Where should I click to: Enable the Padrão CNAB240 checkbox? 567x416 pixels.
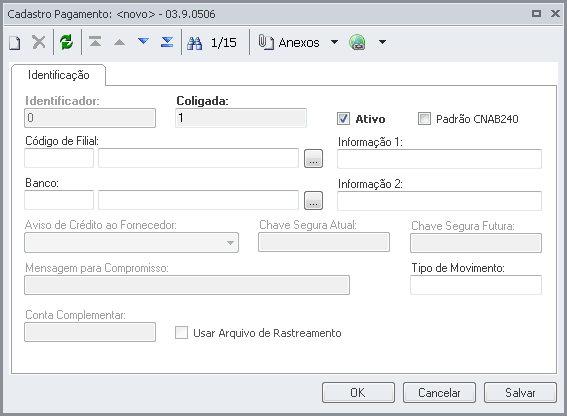[424, 119]
